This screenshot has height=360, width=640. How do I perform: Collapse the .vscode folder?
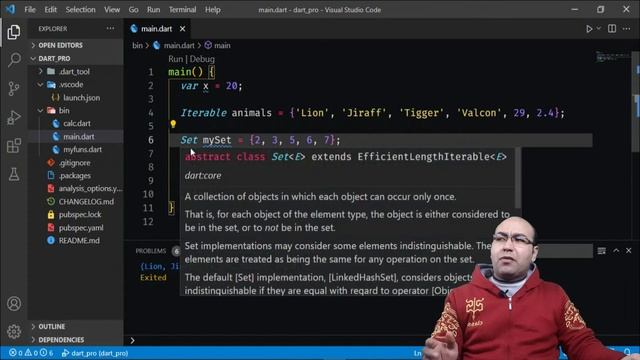(x=71, y=84)
